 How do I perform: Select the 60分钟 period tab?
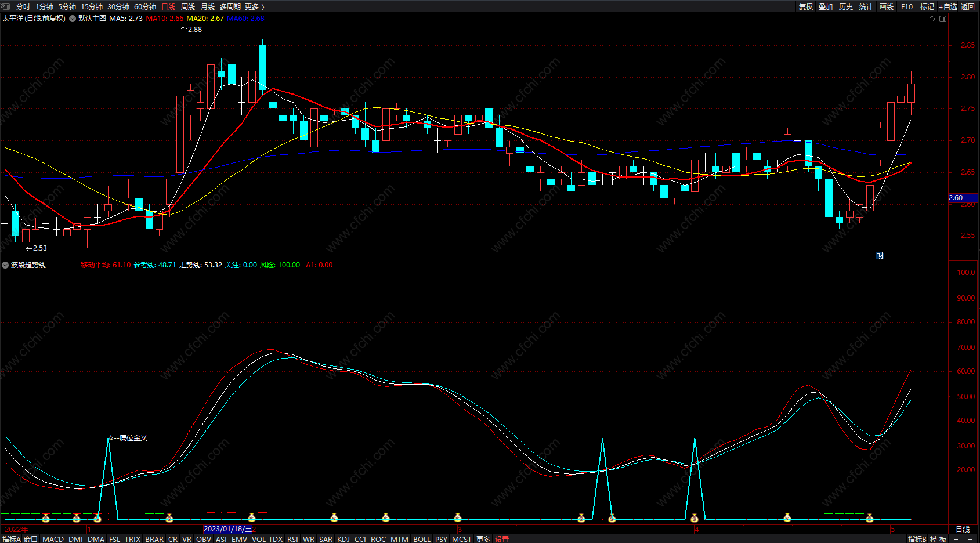[x=145, y=6]
